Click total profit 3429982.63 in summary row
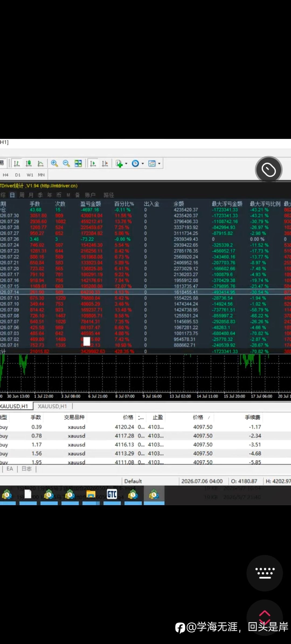The height and width of the screenshot is (644, 291). [93, 351]
